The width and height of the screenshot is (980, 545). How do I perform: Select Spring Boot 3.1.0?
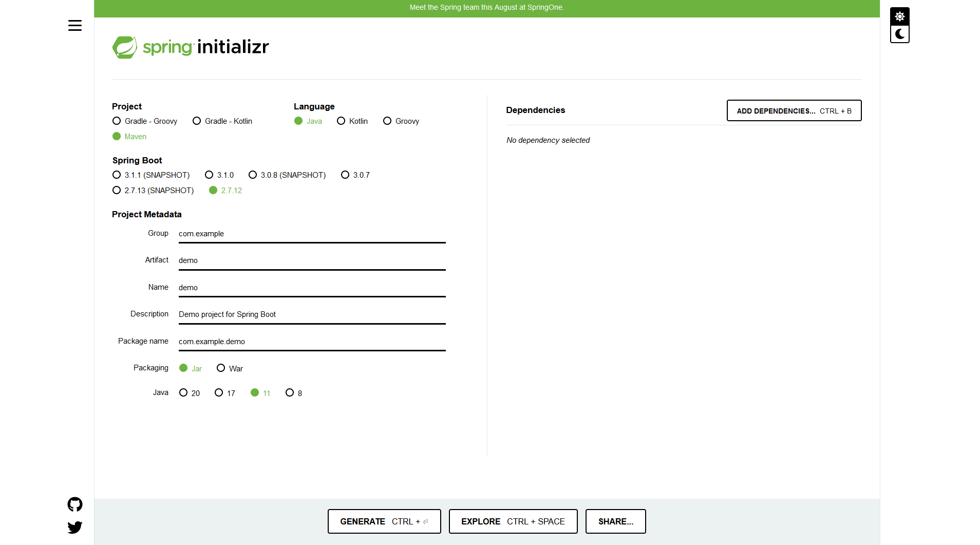[219, 175]
